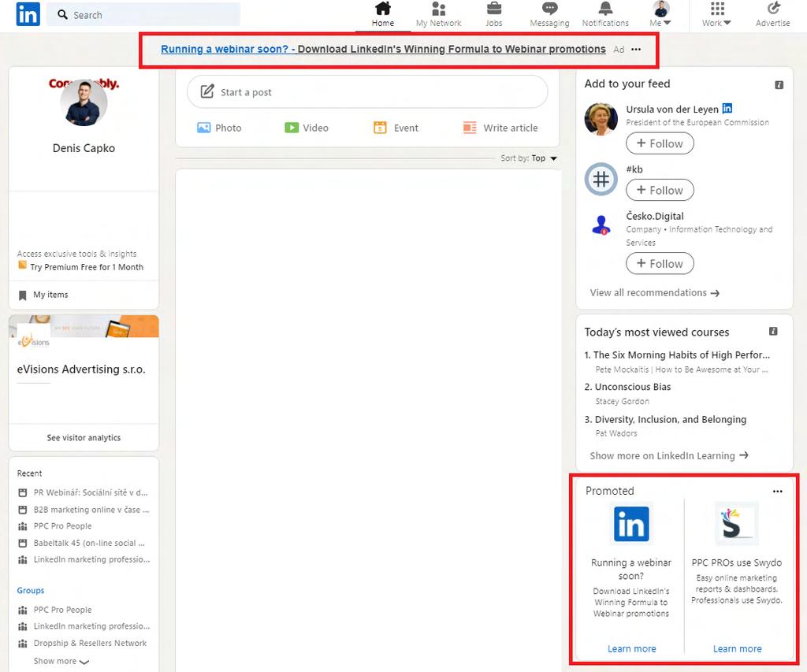The width and height of the screenshot is (807, 672).
Task: Open Denis Capko profile photo
Action: 84,103
